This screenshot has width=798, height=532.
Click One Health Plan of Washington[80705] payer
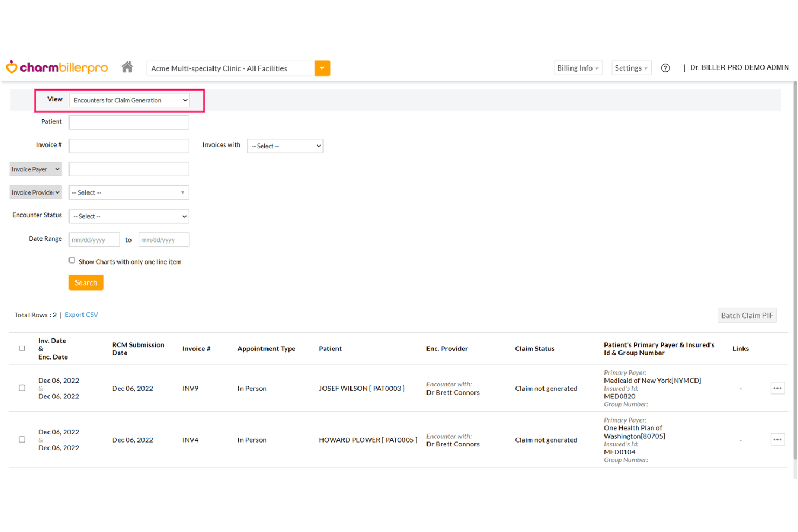635,432
